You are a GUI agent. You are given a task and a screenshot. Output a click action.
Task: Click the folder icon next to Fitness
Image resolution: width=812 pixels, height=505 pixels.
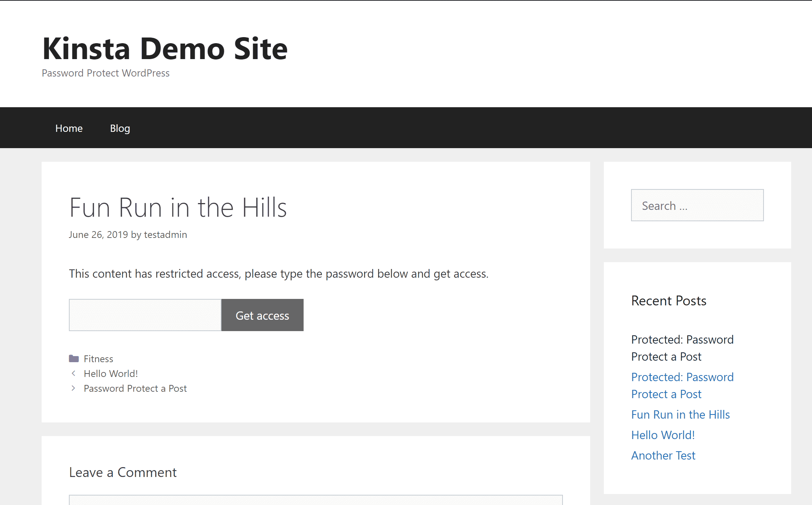[x=74, y=358]
